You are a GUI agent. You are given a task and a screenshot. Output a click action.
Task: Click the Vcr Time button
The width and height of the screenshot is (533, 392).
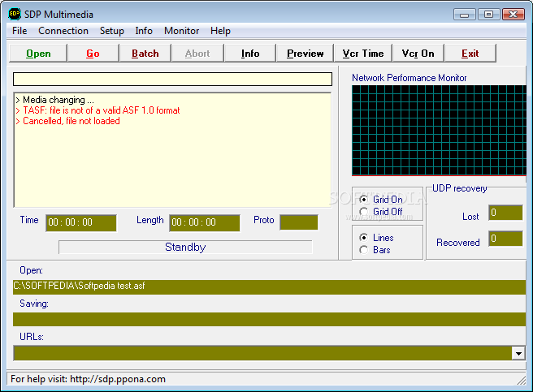[x=363, y=54]
